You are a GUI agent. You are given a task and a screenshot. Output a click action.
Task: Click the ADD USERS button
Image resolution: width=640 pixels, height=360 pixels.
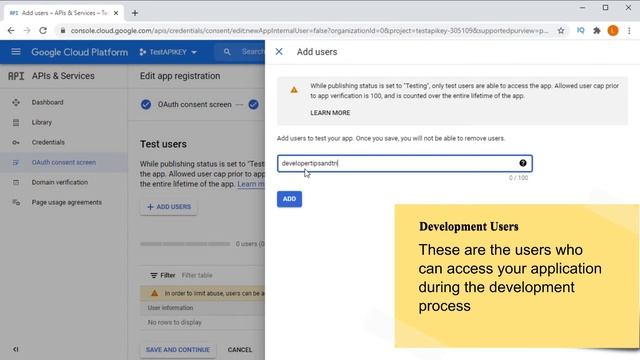pos(169,207)
